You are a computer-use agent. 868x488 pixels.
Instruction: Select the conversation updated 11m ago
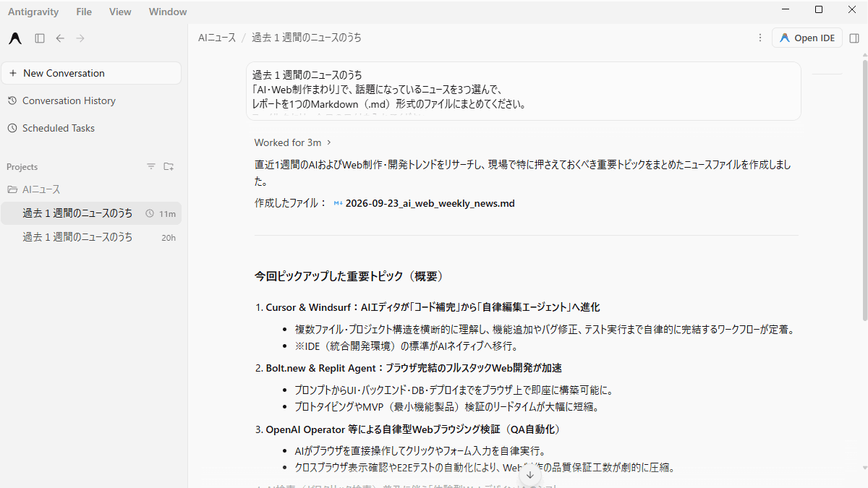pos(91,213)
